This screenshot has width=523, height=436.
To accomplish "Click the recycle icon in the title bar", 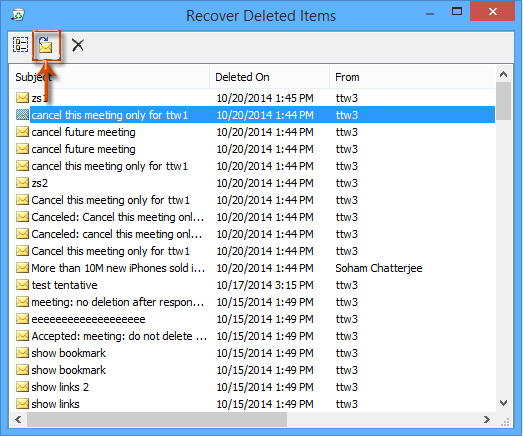I will pos(18,15).
